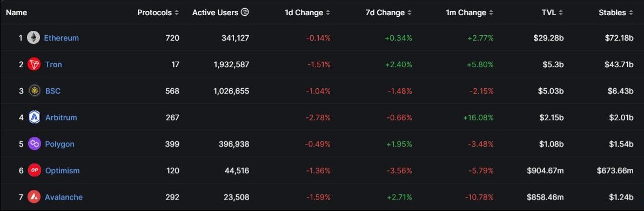Click the red Optimism OP icon
The width and height of the screenshot is (644, 211).
point(34,170)
